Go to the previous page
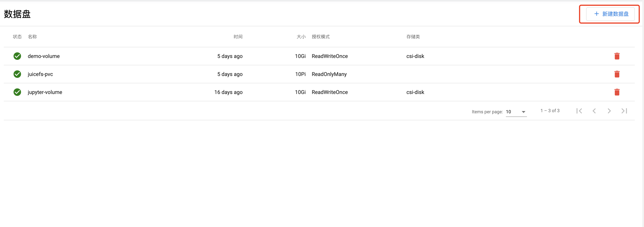Screen dimensions: 644x227 [x=594, y=111]
